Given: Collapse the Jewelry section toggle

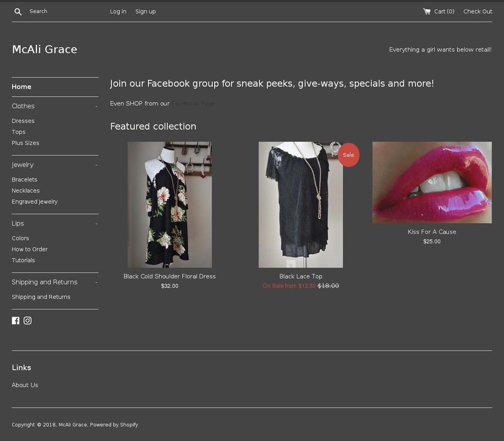Looking at the screenshot, I should tap(96, 165).
